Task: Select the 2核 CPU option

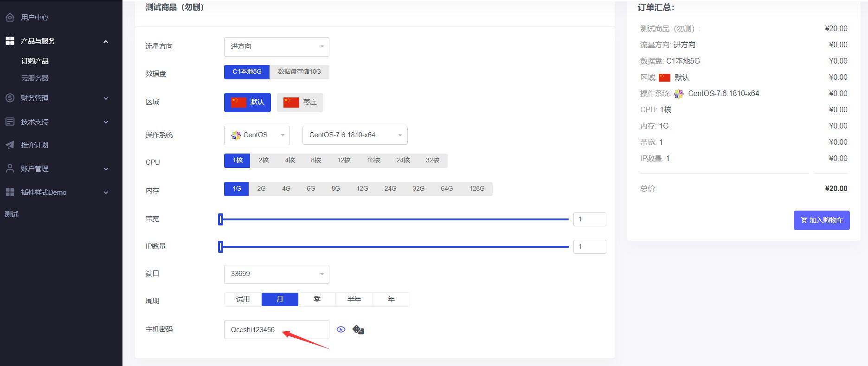Action: click(x=264, y=161)
